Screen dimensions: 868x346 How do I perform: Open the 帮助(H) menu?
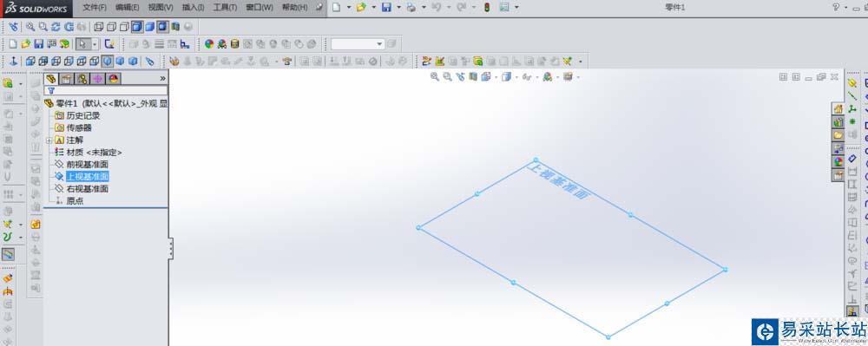pos(294,8)
